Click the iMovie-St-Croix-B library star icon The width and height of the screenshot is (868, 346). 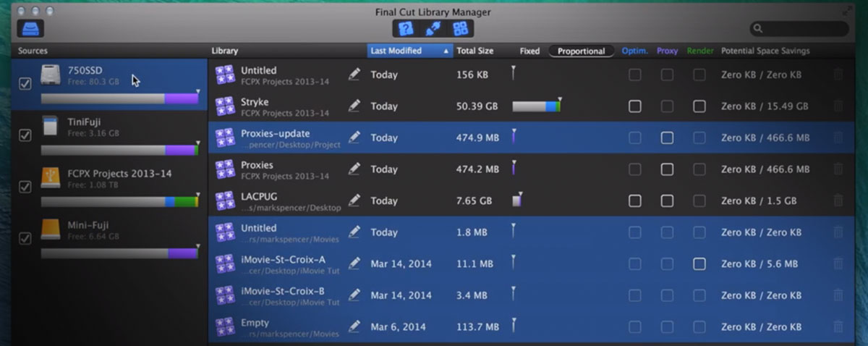(x=225, y=295)
